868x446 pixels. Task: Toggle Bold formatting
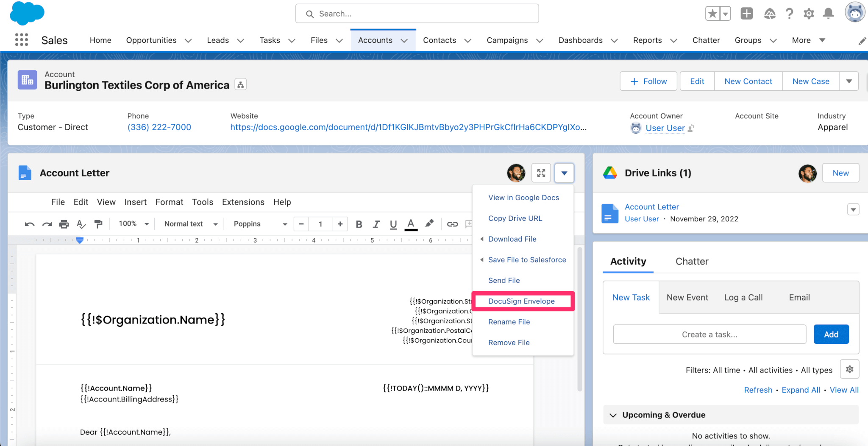359,224
